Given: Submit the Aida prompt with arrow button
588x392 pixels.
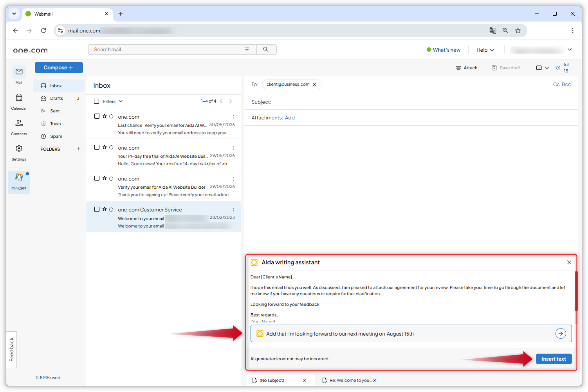Looking at the screenshot, I should (x=561, y=334).
